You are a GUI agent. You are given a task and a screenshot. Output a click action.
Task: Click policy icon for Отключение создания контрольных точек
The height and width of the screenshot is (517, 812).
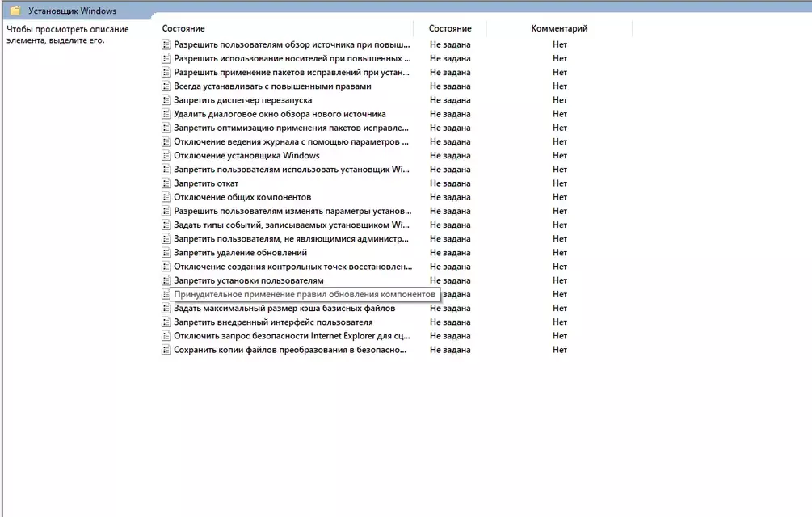point(166,267)
